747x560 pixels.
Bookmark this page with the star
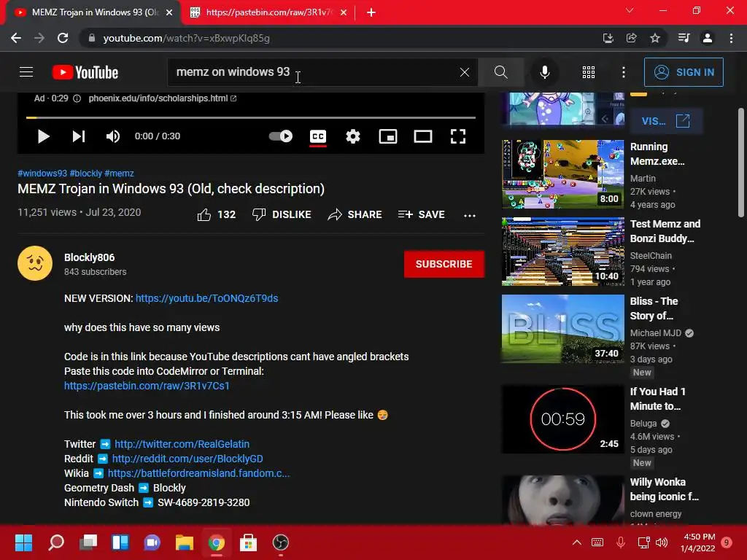(655, 38)
